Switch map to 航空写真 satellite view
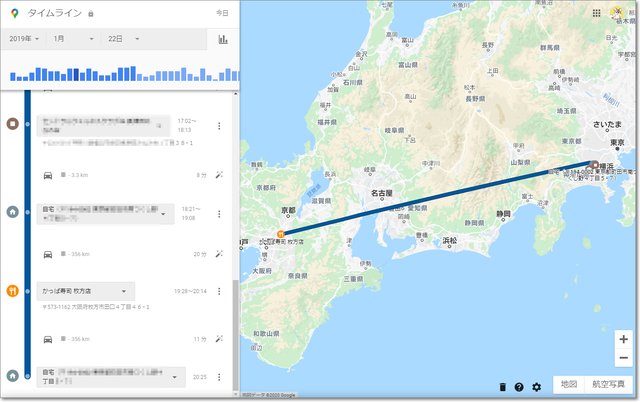The height and width of the screenshot is (402, 640). point(608,384)
